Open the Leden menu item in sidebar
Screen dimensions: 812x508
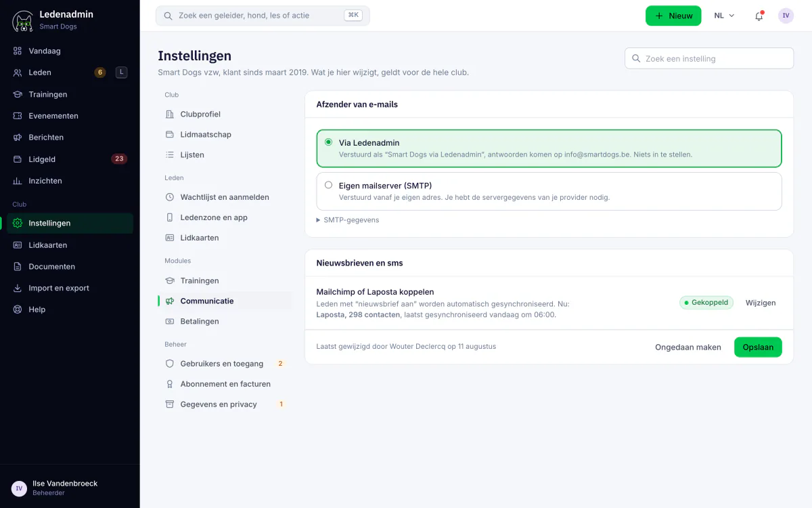70,72
